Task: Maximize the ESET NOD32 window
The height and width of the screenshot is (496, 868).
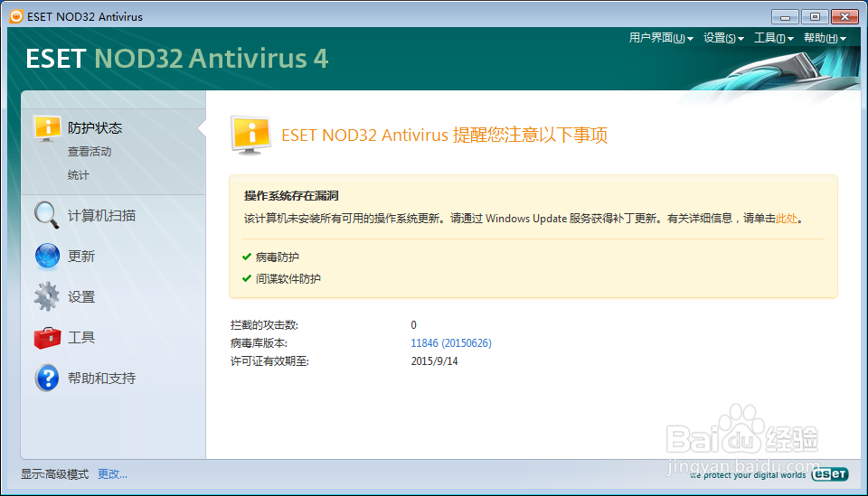Action: tap(815, 16)
